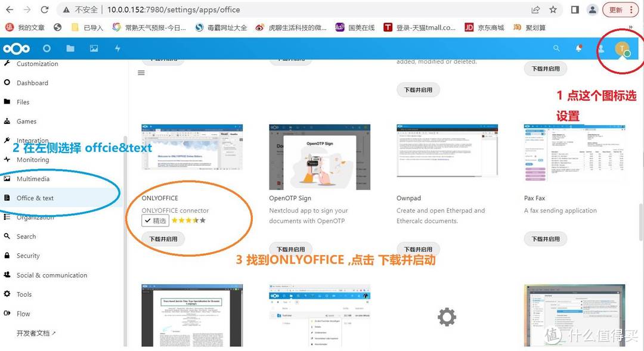Reload the page with refresh icon

[45, 10]
